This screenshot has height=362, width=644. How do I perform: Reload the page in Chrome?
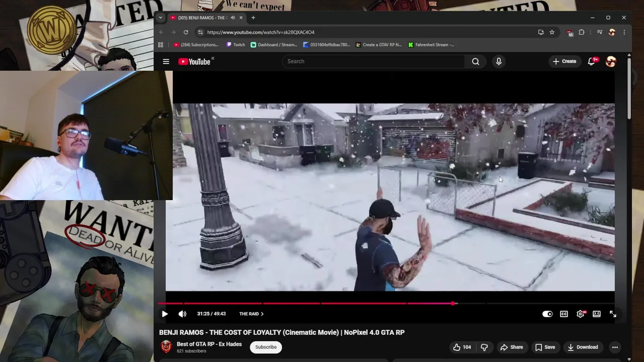pos(186,32)
